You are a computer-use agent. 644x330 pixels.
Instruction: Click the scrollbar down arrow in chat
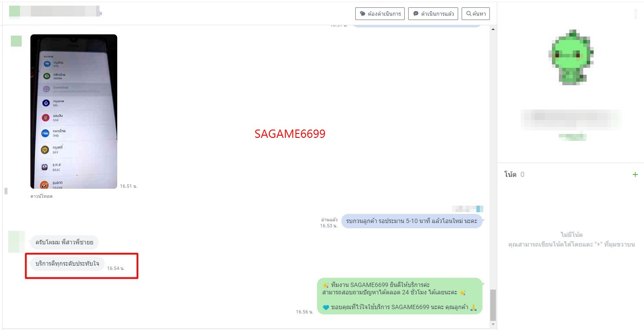[x=492, y=324]
